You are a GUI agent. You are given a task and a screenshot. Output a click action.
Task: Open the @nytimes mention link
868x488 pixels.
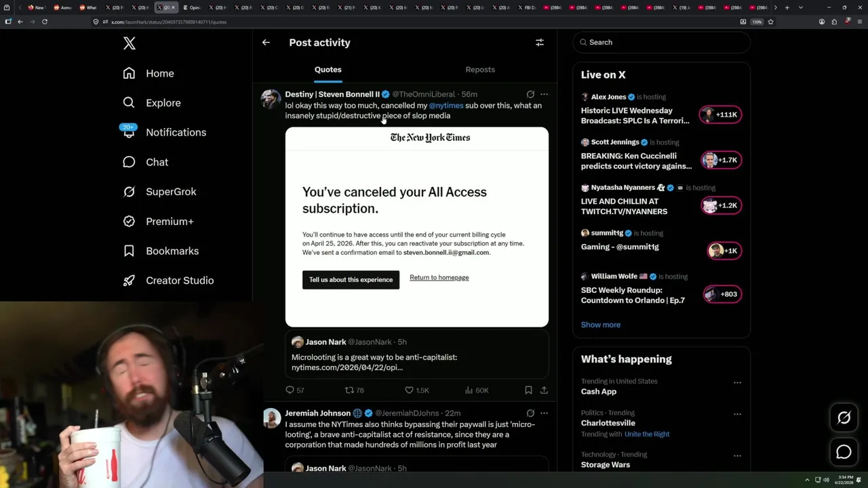tap(446, 106)
